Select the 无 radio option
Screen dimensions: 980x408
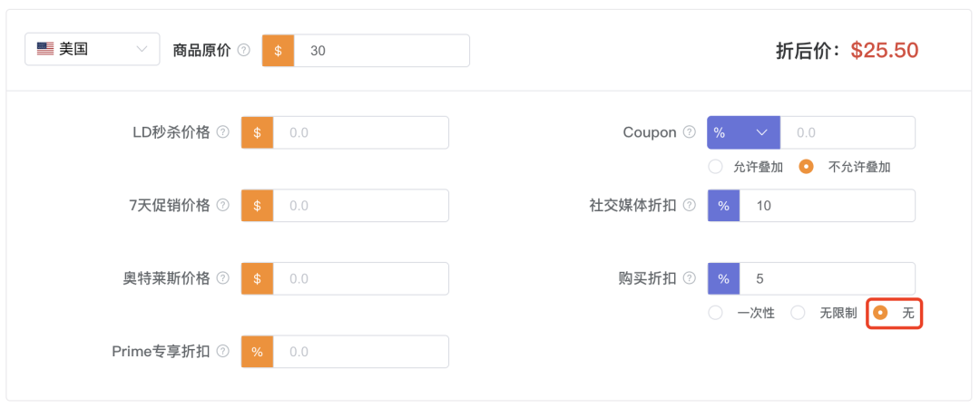[879, 313]
